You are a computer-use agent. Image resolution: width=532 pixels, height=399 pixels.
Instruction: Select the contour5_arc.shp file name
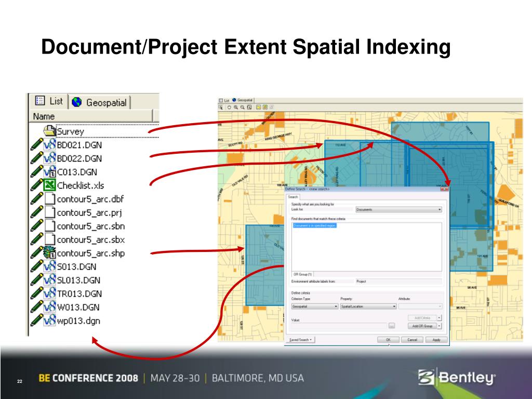point(90,254)
